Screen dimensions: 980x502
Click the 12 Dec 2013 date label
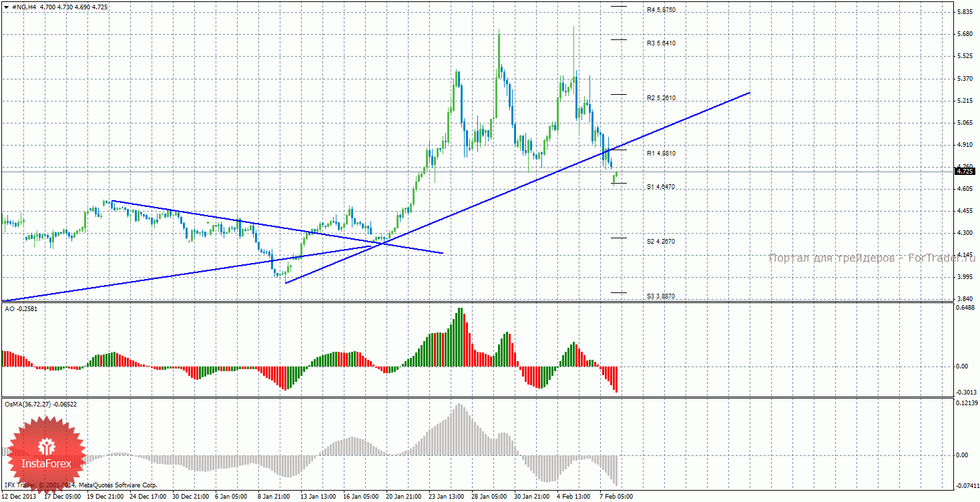(x=19, y=497)
